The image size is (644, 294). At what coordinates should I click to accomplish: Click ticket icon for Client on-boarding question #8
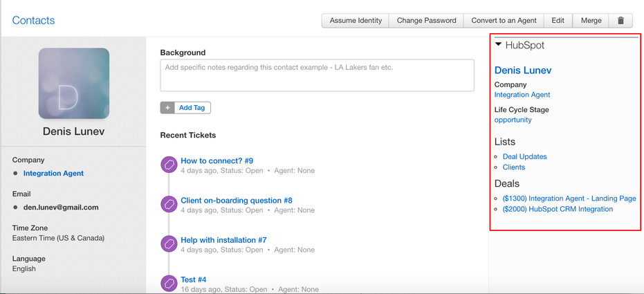pos(168,205)
